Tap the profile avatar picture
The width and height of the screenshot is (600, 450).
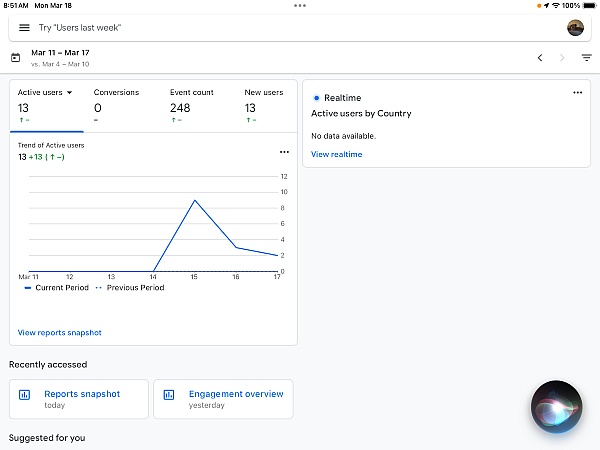click(x=574, y=27)
